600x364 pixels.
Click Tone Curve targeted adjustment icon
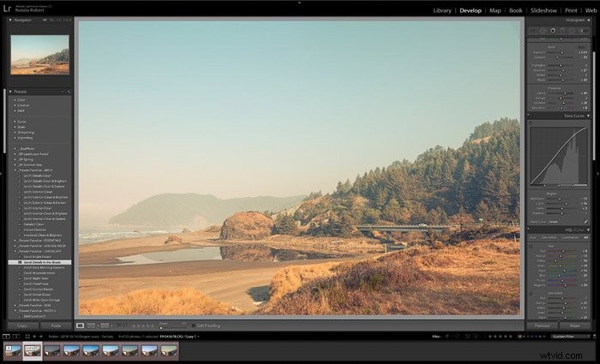click(x=531, y=123)
